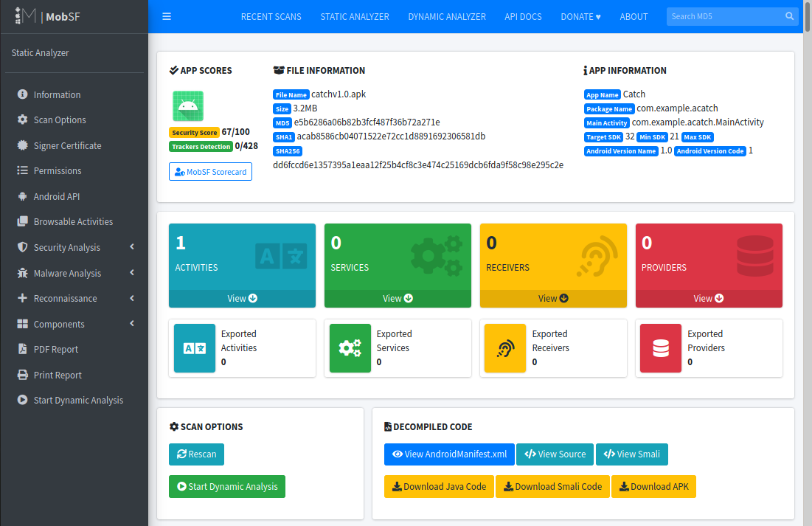Click the Browsable Activities icon
The width and height of the screenshot is (812, 526).
[x=22, y=221]
